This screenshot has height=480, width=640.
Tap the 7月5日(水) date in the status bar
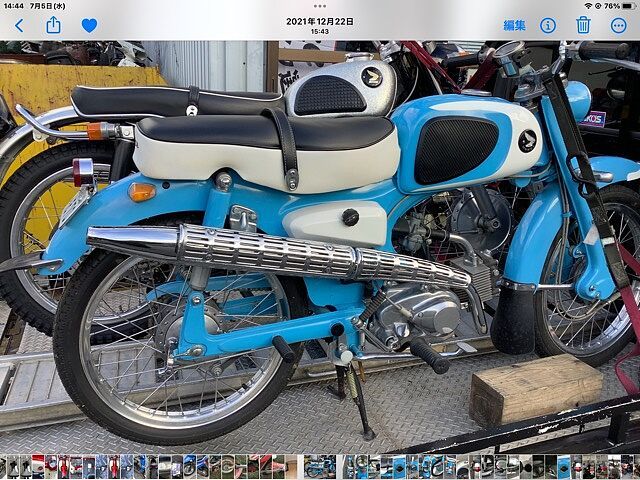(48, 6)
